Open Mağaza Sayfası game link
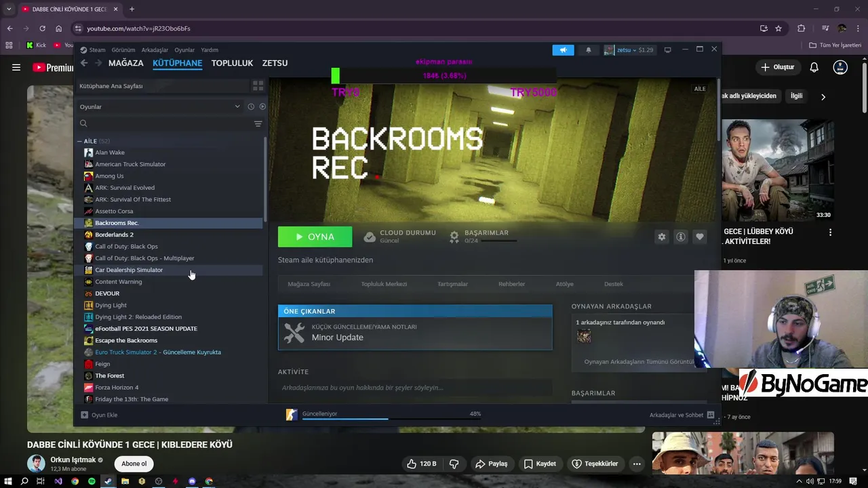This screenshot has height=488, width=868. 309,284
